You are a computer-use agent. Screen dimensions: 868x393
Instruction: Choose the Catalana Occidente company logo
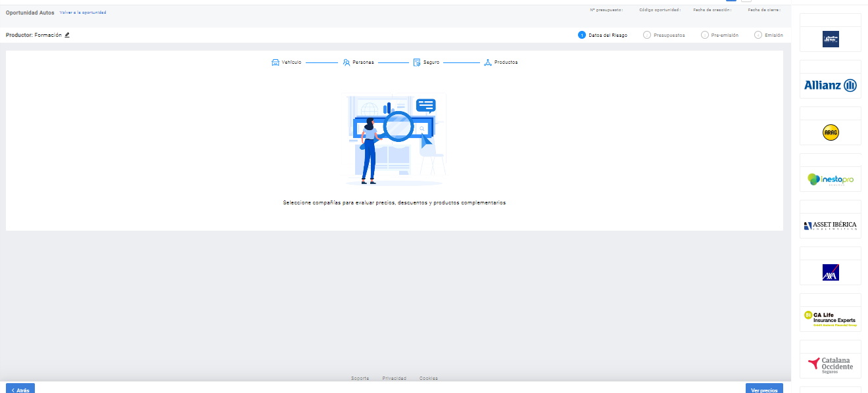coord(830,365)
